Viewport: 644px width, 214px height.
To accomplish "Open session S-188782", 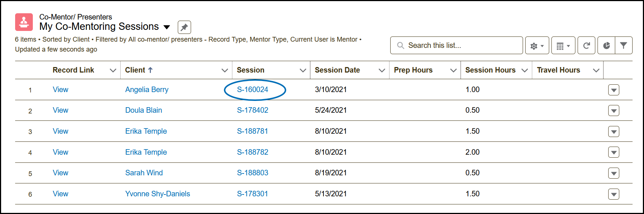I will point(253,152).
